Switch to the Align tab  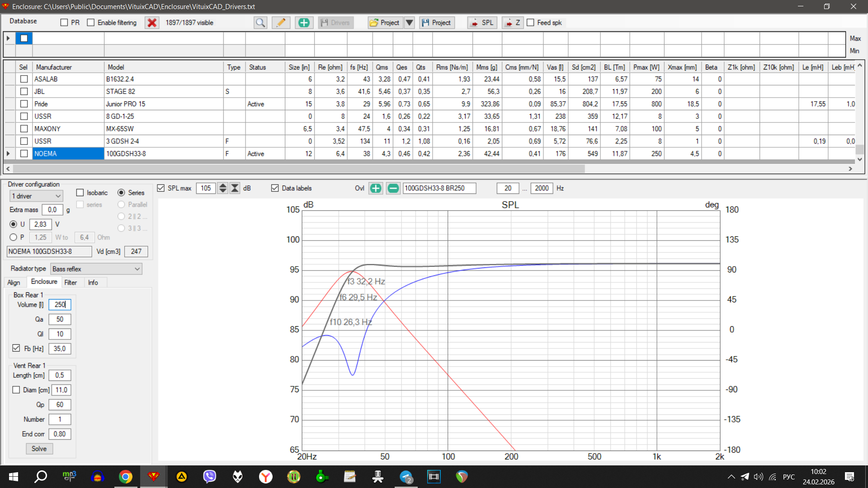point(14,282)
